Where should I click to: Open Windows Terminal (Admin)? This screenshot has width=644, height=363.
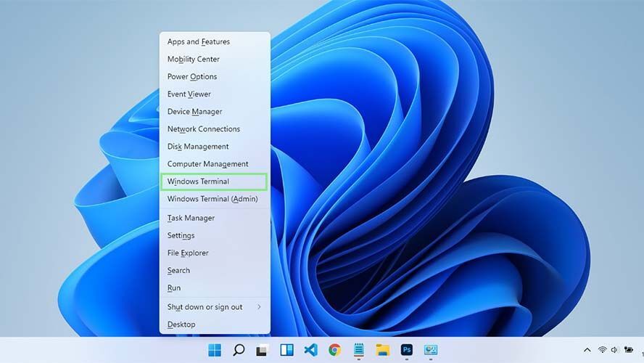[212, 199]
